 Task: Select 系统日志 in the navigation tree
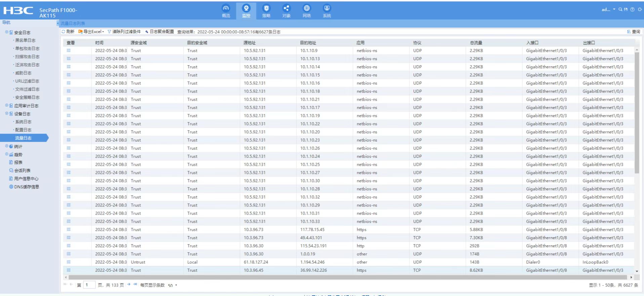[x=23, y=122]
